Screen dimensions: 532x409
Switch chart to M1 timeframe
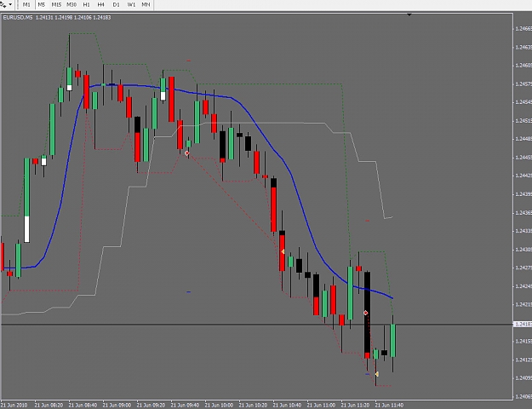(26, 5)
